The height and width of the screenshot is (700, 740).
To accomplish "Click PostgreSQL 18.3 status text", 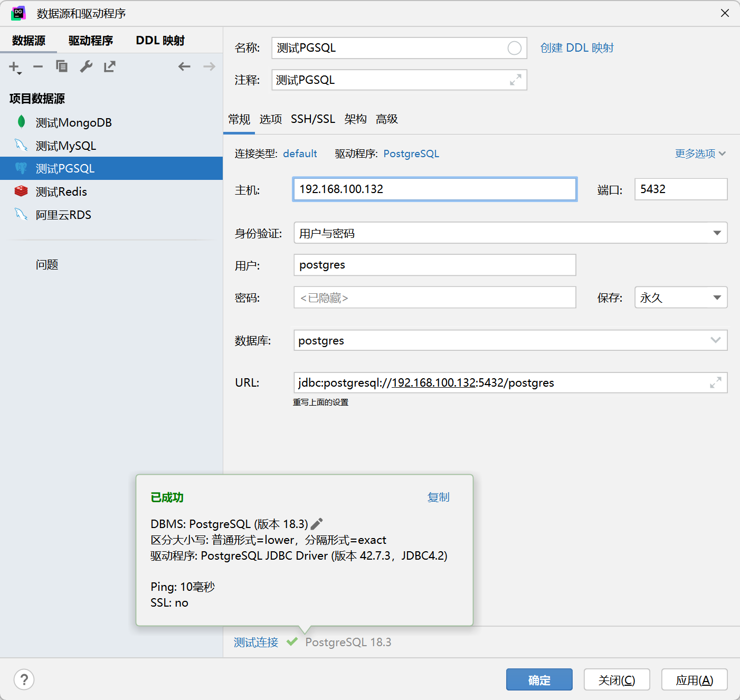I will (348, 642).
